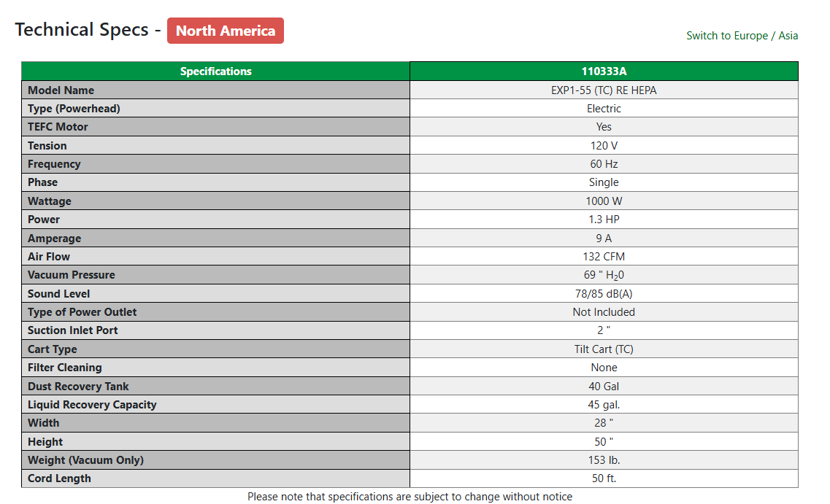
Task: Click the specifications subject to change notice
Action: coord(410,497)
